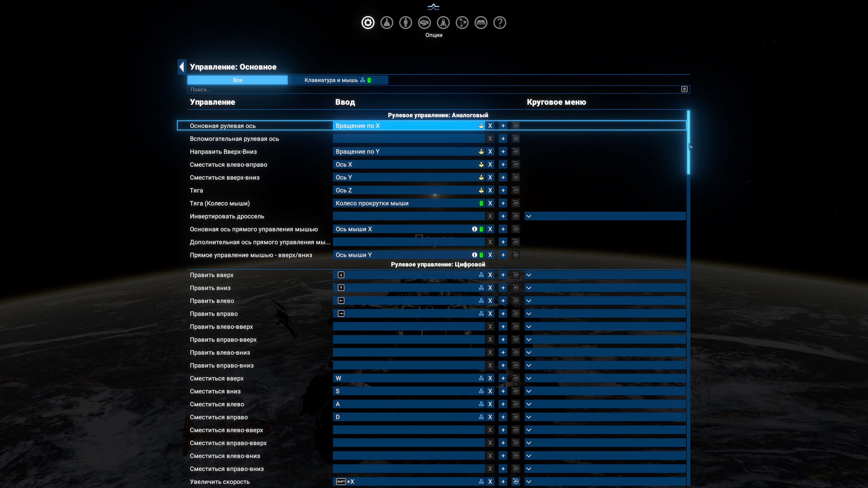Clear binding X for Править вверх
868x488 pixels.
click(490, 275)
